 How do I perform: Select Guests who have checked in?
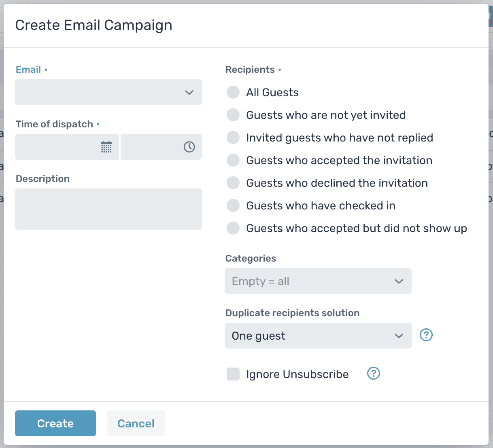(233, 205)
